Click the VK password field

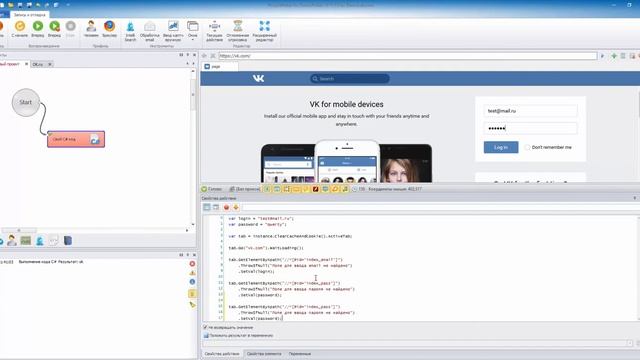[x=530, y=128]
